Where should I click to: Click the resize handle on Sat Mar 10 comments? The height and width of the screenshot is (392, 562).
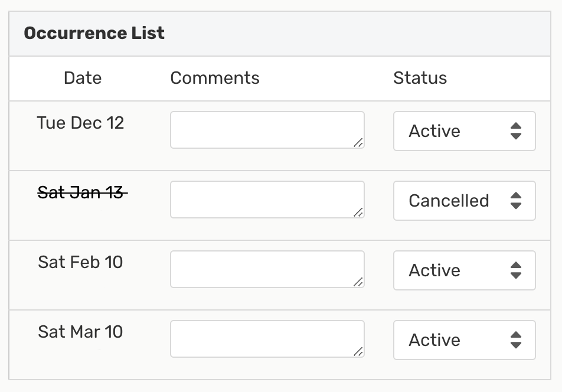[358, 351]
